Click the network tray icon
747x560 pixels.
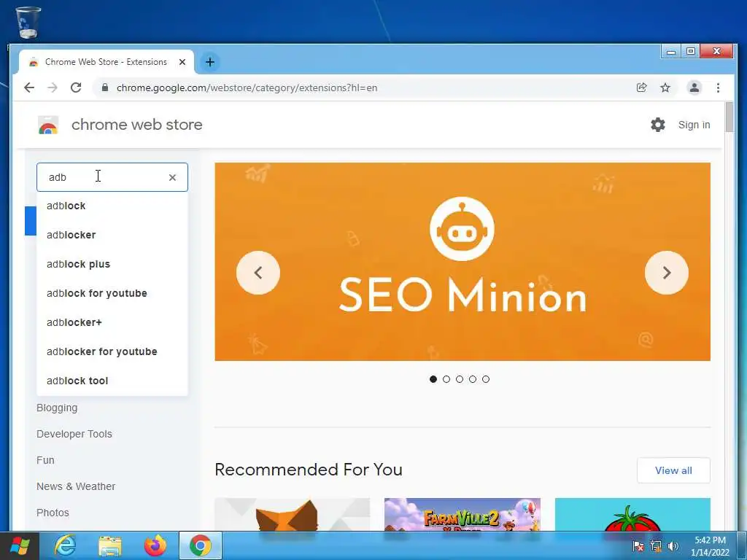(x=656, y=545)
